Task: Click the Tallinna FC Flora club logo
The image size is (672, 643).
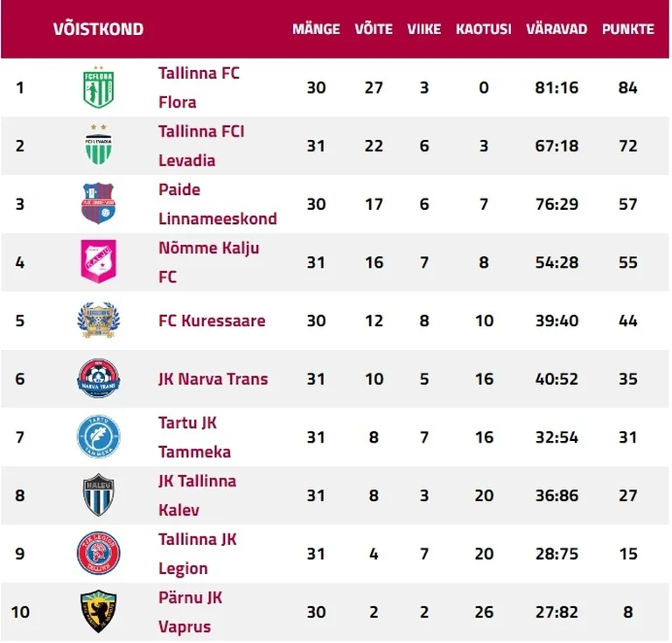Action: tap(98, 87)
